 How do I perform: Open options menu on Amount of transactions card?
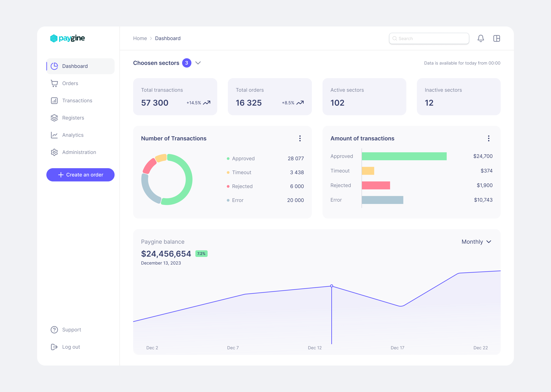click(489, 138)
